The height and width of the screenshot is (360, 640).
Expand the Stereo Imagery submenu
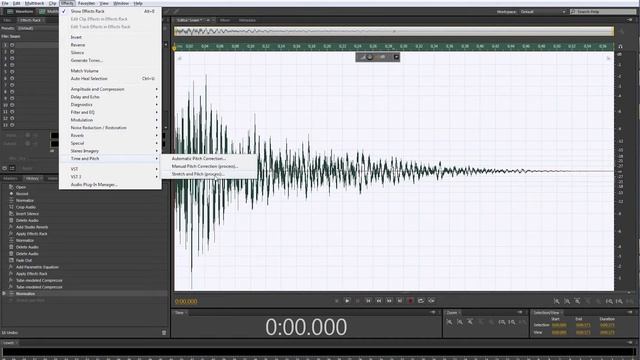[110, 151]
